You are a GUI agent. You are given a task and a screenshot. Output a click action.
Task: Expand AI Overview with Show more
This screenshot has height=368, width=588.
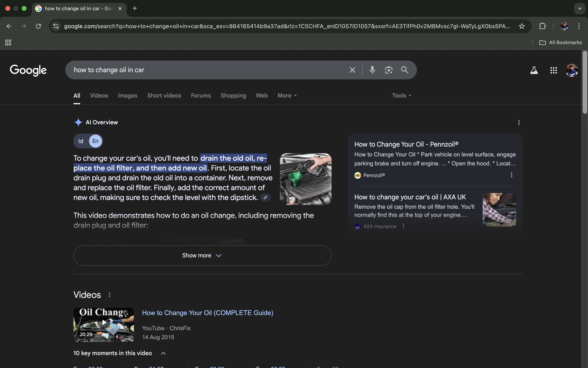(202, 255)
